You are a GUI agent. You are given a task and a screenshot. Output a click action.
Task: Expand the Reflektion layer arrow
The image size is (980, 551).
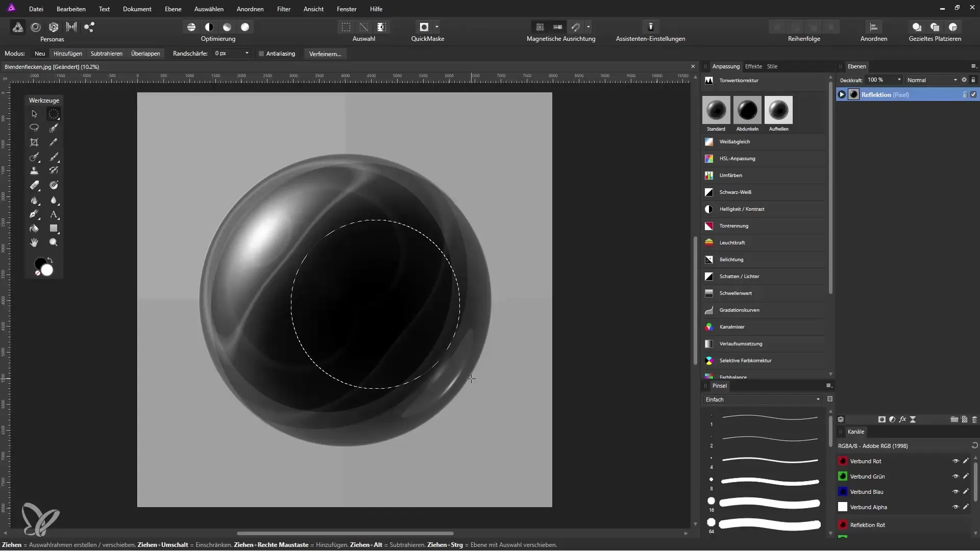(842, 94)
